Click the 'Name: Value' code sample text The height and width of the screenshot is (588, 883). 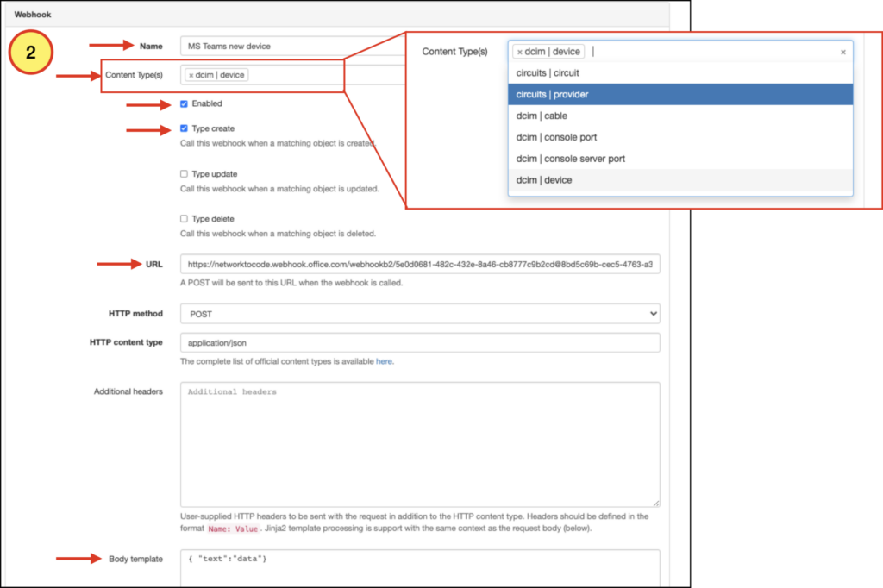point(233,529)
